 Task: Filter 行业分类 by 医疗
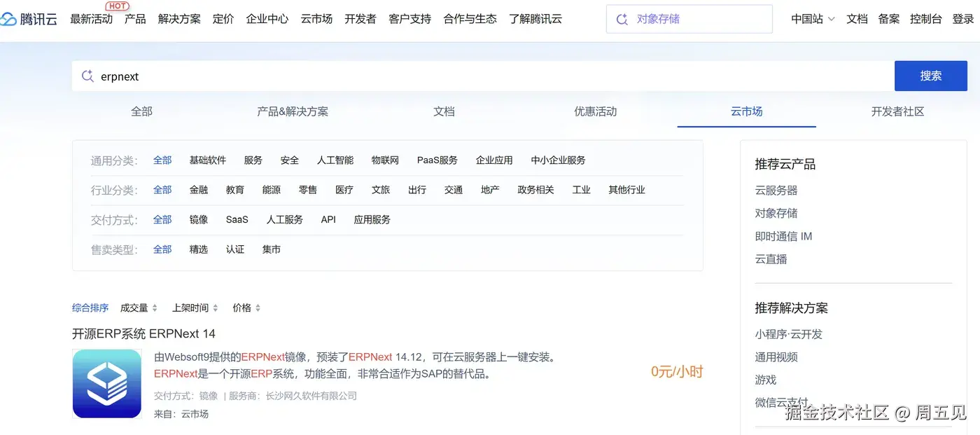(344, 190)
